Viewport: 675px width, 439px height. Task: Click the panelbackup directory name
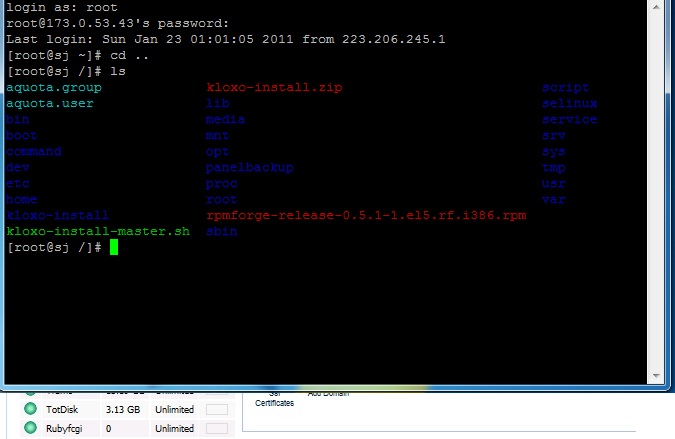coord(250,167)
